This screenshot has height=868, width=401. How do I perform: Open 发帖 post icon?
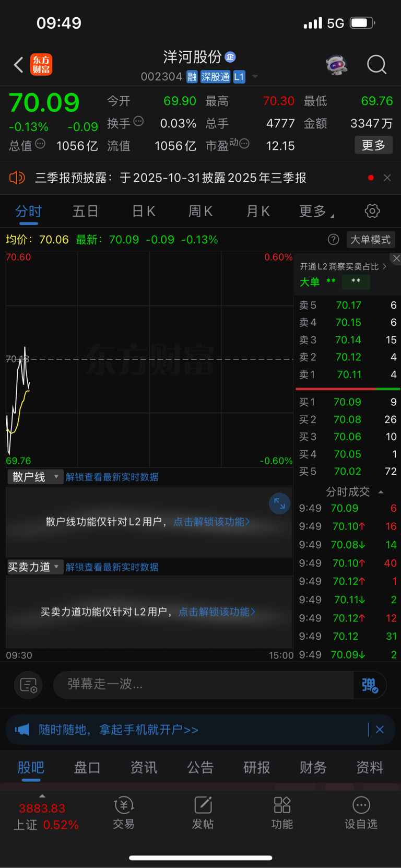click(203, 813)
